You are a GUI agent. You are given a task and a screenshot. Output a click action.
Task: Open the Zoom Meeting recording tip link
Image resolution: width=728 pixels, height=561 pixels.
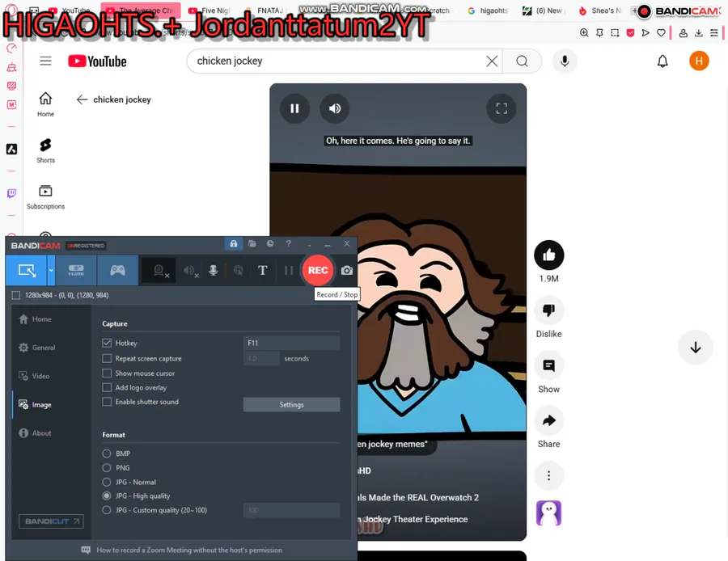189,550
